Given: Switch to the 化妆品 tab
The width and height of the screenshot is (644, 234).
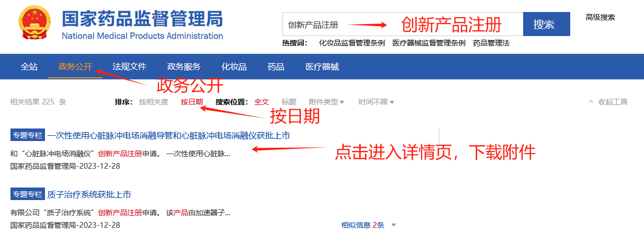Looking at the screenshot, I should tap(234, 66).
